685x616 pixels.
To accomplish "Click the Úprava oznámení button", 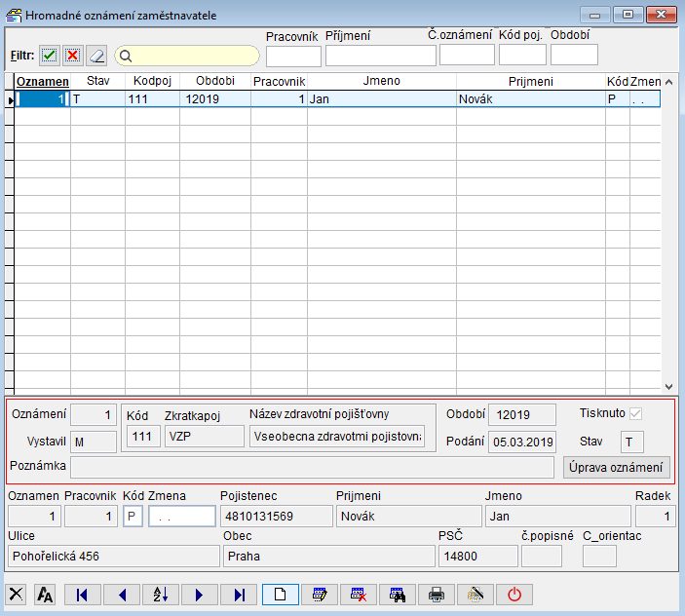I will (616, 468).
